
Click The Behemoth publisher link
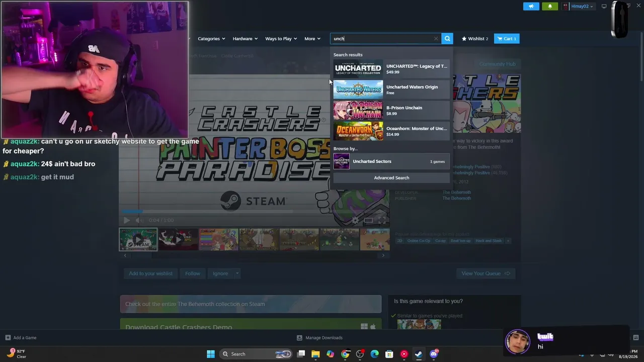457,198
